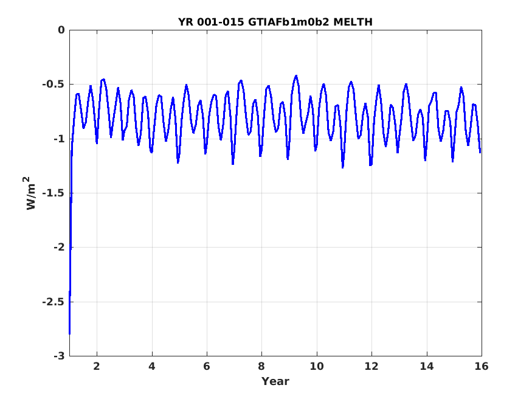
Task: Click the y-axis label 'W/m2'
Action: [30, 193]
